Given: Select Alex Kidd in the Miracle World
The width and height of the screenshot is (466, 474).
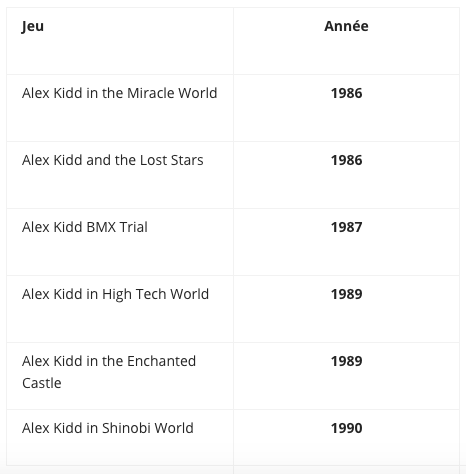Looking at the screenshot, I should point(119,93).
